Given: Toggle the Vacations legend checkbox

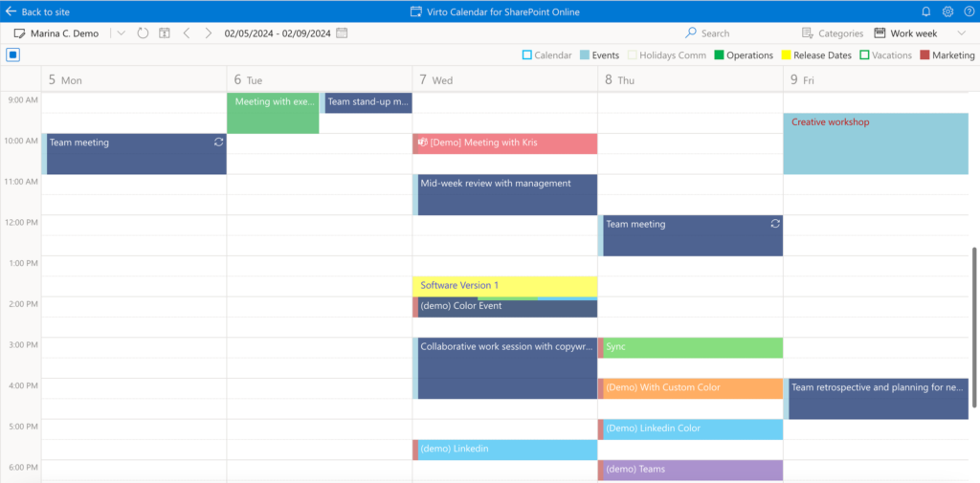Looking at the screenshot, I should [864, 55].
